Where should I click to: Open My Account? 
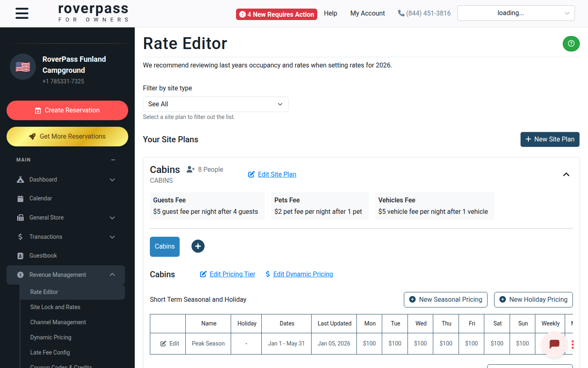[367, 13]
